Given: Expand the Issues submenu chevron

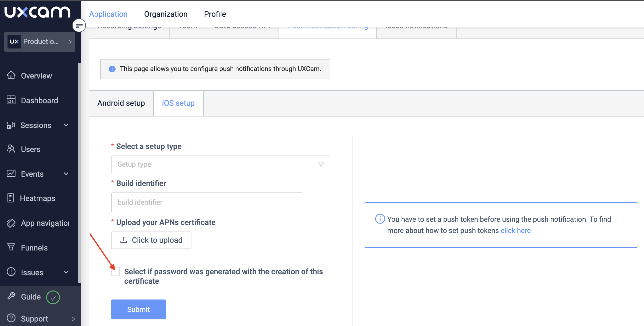Looking at the screenshot, I should click(66, 272).
